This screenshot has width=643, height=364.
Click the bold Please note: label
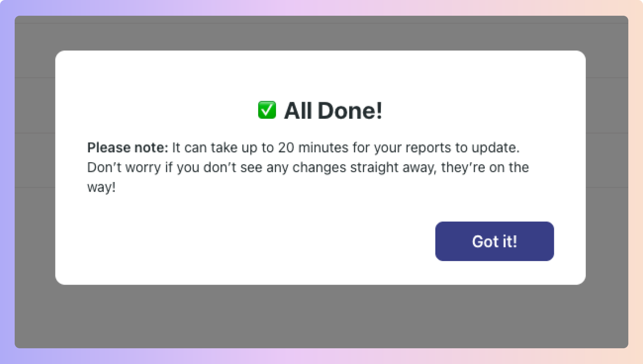pos(127,147)
